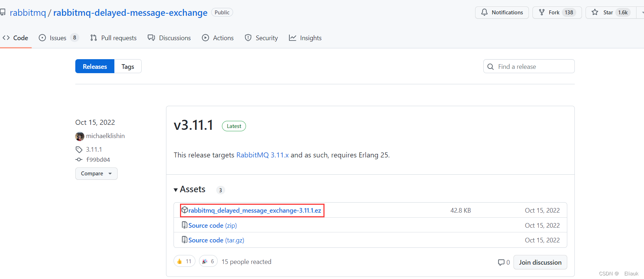The width and height of the screenshot is (644, 279).
Task: Download Source code (tar.gz)
Action: 216,240
